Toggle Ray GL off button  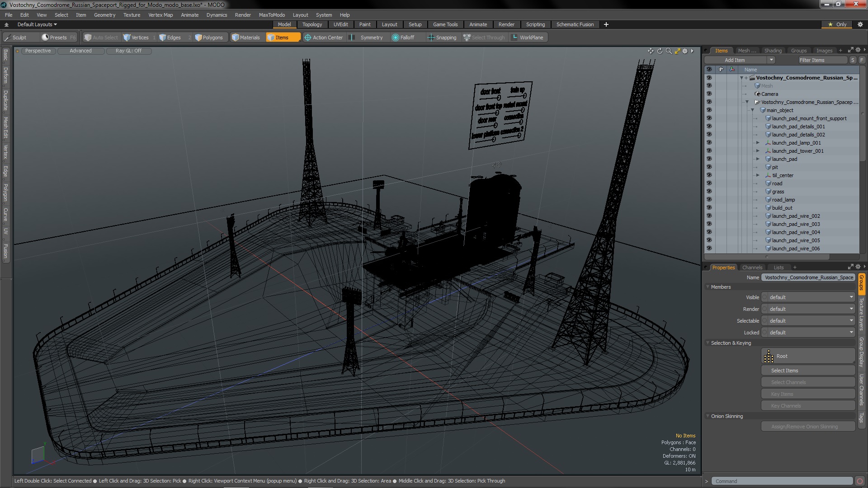click(x=128, y=51)
